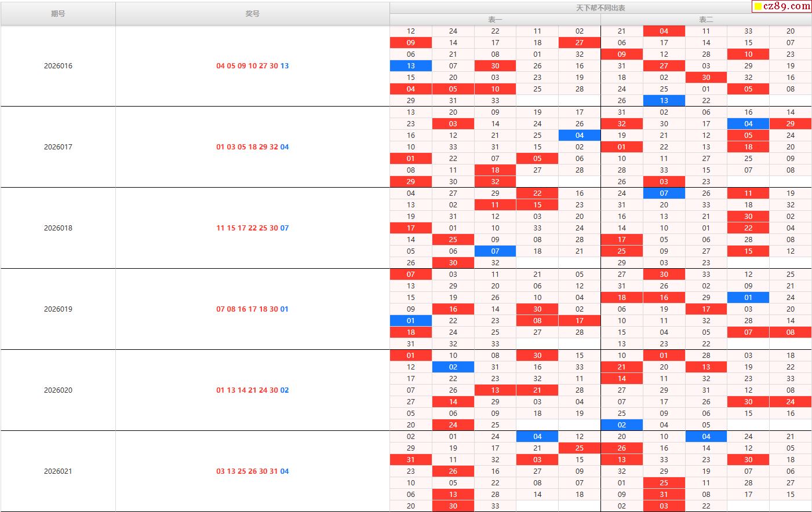
Task: Click winning numbers 01 03 05 18 29 32 04
Action: (x=252, y=147)
